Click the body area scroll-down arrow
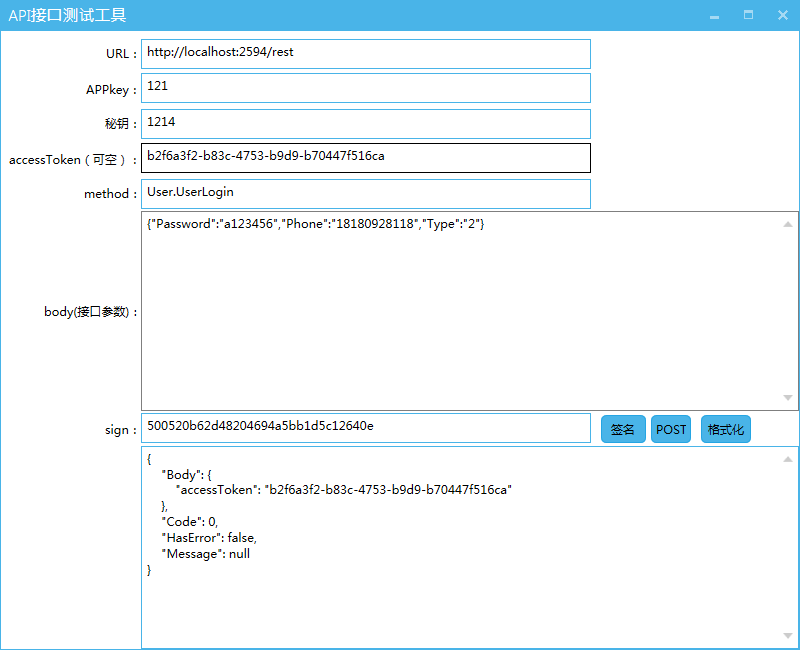800x650 pixels. (788, 398)
